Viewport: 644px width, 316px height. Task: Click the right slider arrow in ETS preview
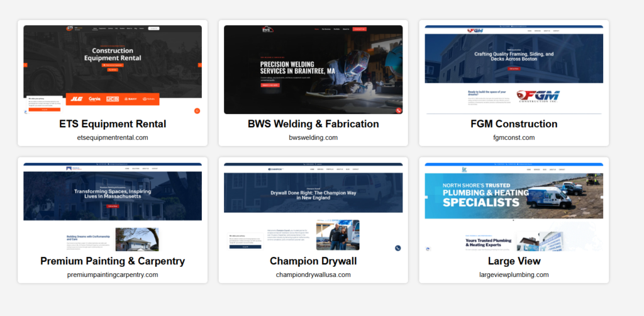tap(200, 65)
